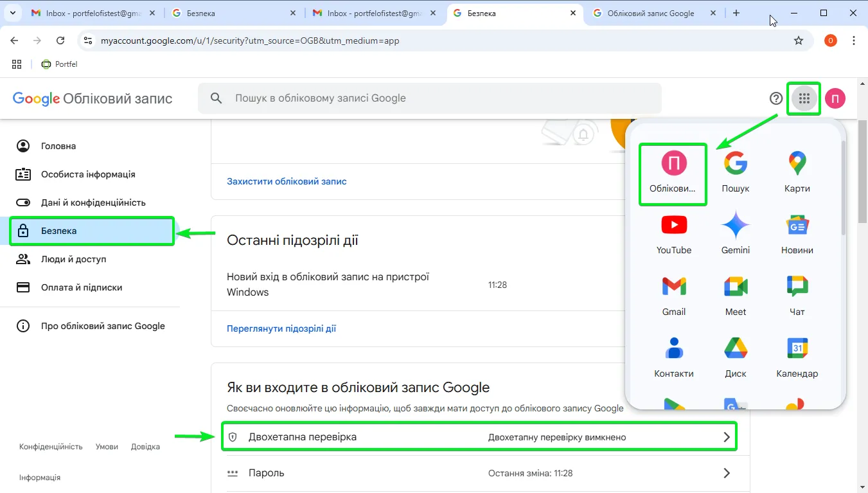The image size is (868, 493).
Task: Launch Gemini from the apps panel
Action: click(736, 234)
